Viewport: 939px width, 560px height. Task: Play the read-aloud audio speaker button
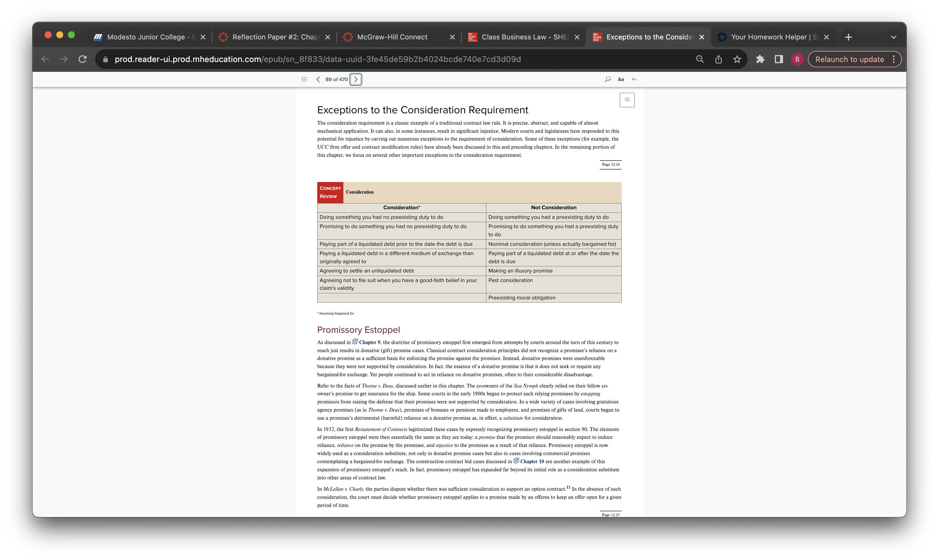coord(627,100)
